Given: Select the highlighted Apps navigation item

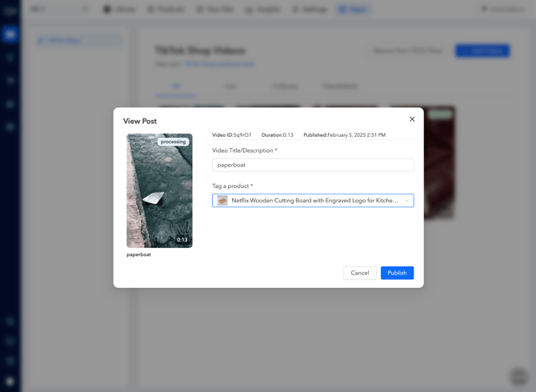Looking at the screenshot, I should coord(352,10).
